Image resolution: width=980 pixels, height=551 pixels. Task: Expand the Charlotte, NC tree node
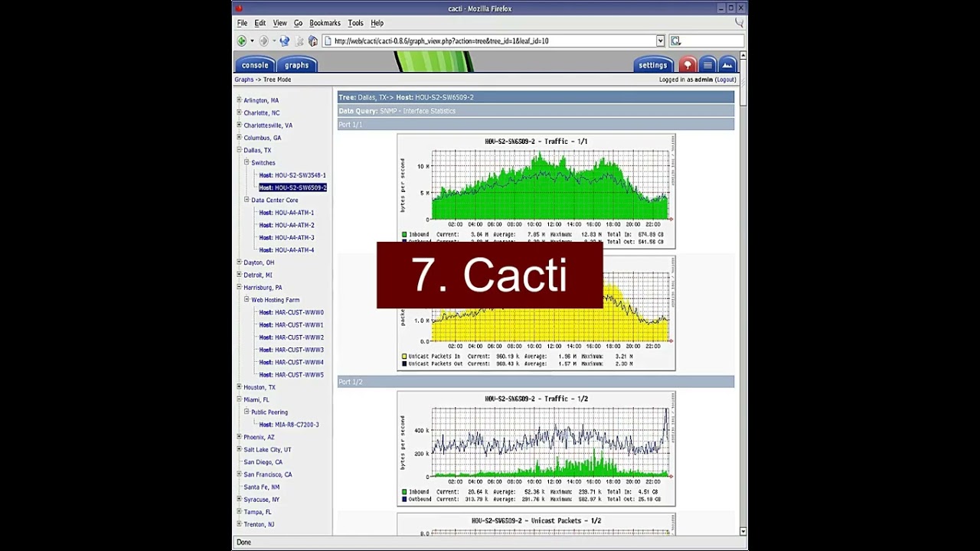click(x=239, y=112)
